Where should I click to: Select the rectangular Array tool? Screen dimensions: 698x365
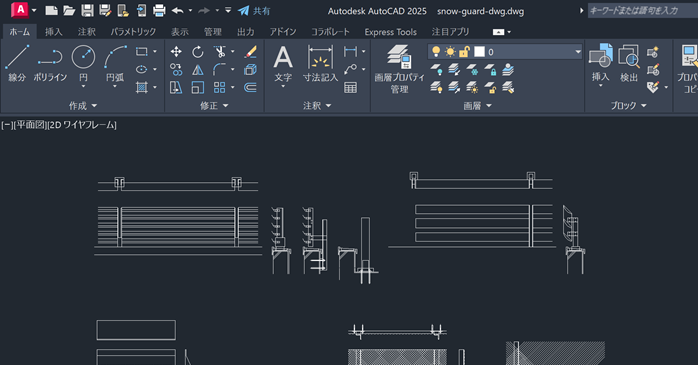219,87
